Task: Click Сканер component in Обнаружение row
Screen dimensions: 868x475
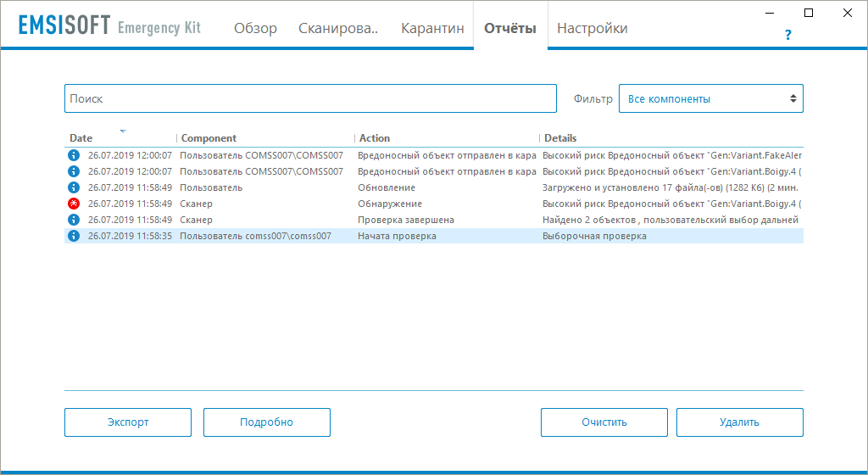Action: pyautogui.click(x=196, y=204)
